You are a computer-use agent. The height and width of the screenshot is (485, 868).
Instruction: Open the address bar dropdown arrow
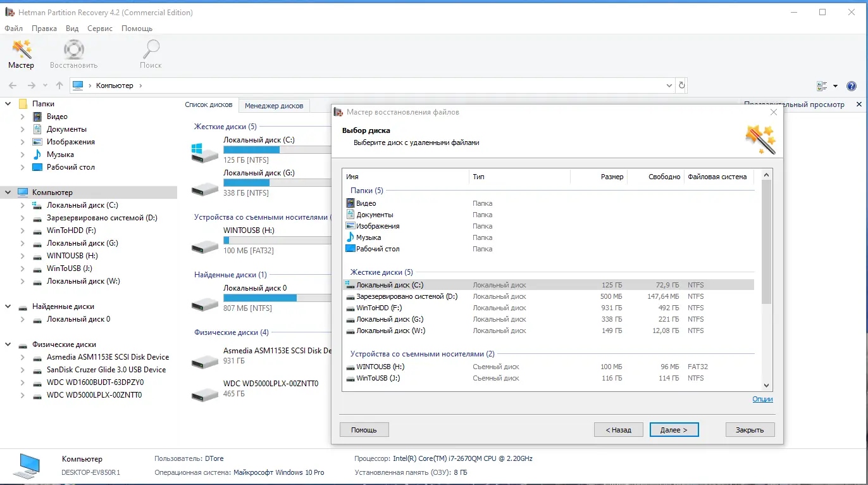[x=670, y=85]
